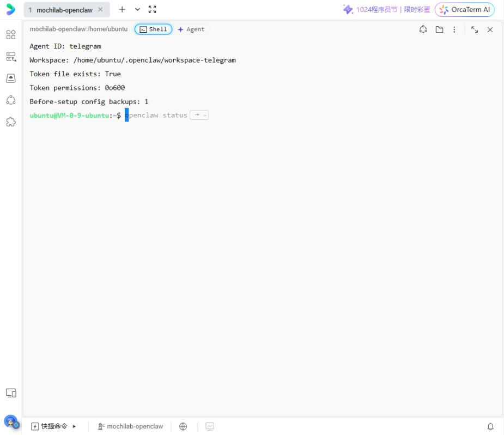Viewport: 504px width, 435px height.
Task: Click the terminal command input line
Action: 262,115
